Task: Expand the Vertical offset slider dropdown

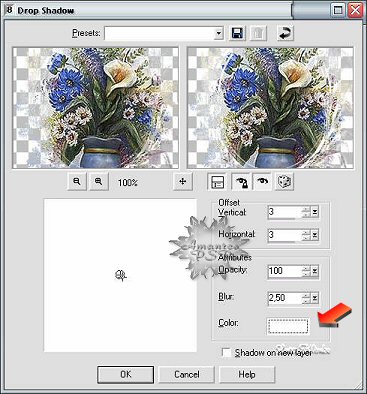Action: tap(315, 212)
